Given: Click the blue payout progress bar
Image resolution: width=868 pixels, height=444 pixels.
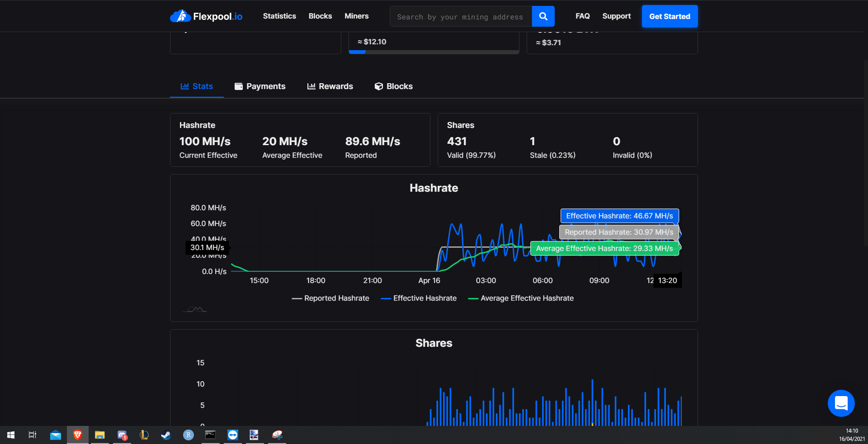Looking at the screenshot, I should [x=357, y=52].
